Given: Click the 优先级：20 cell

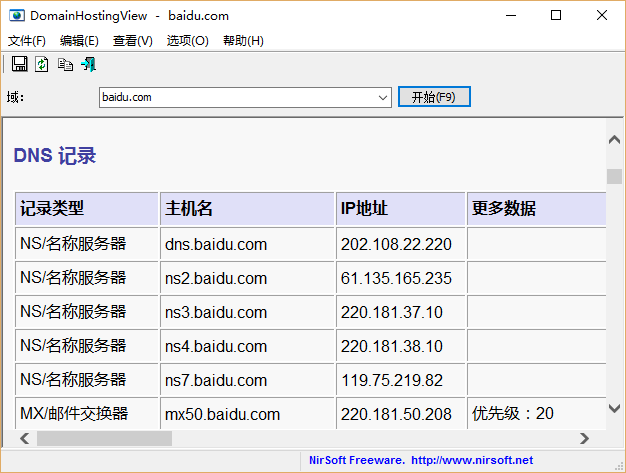Looking at the screenshot, I should pyautogui.click(x=537, y=414).
